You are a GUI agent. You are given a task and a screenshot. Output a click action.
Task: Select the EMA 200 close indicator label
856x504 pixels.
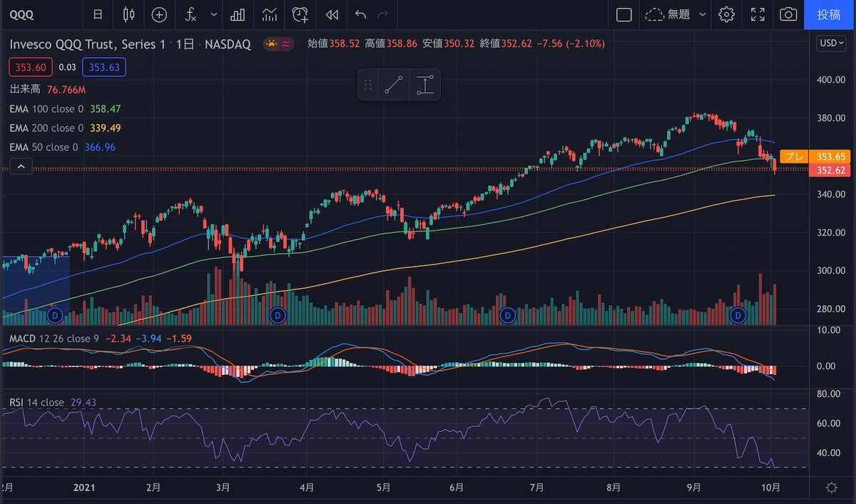[x=46, y=128]
